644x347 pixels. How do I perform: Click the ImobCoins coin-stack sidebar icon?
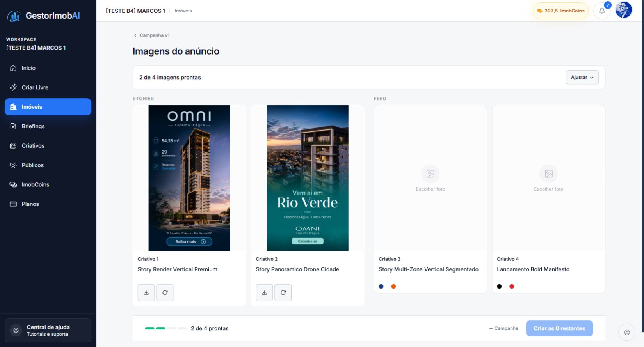pyautogui.click(x=13, y=185)
